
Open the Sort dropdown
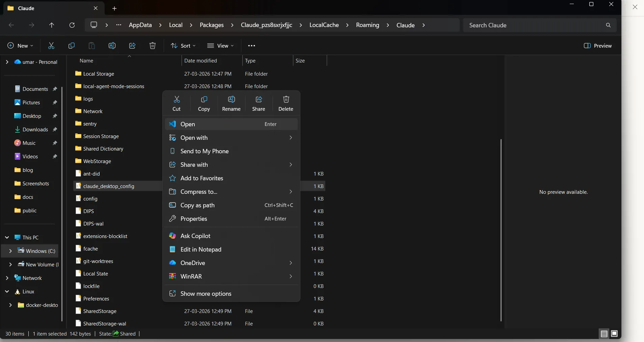pyautogui.click(x=183, y=46)
